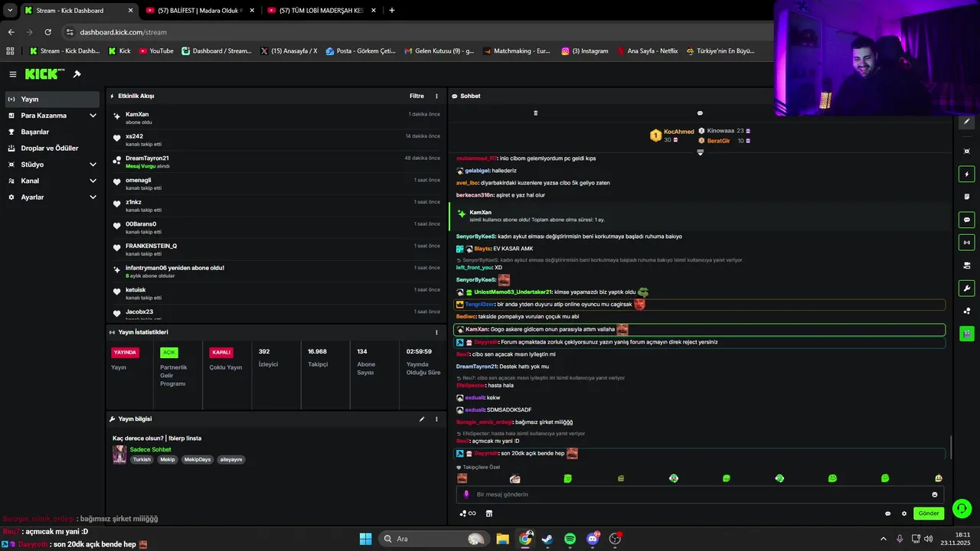Image resolution: width=980 pixels, height=551 pixels.
Task: Click the pin icon beside the Kick logo
Action: [77, 74]
